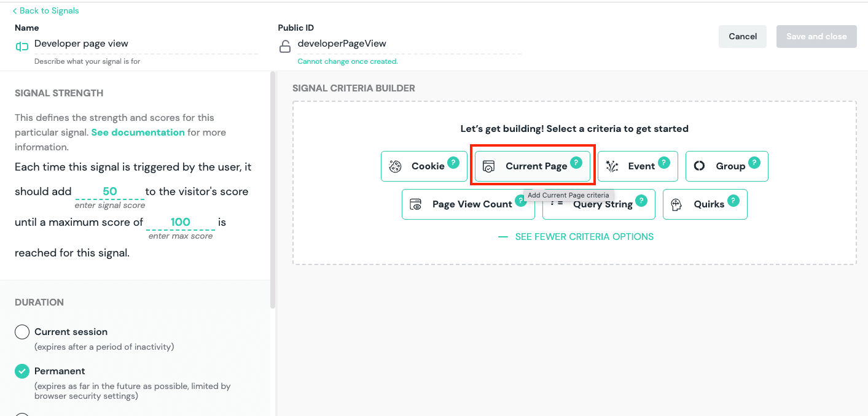This screenshot has width=868, height=416.
Task: Click the ring icon on Group button
Action: click(699, 166)
